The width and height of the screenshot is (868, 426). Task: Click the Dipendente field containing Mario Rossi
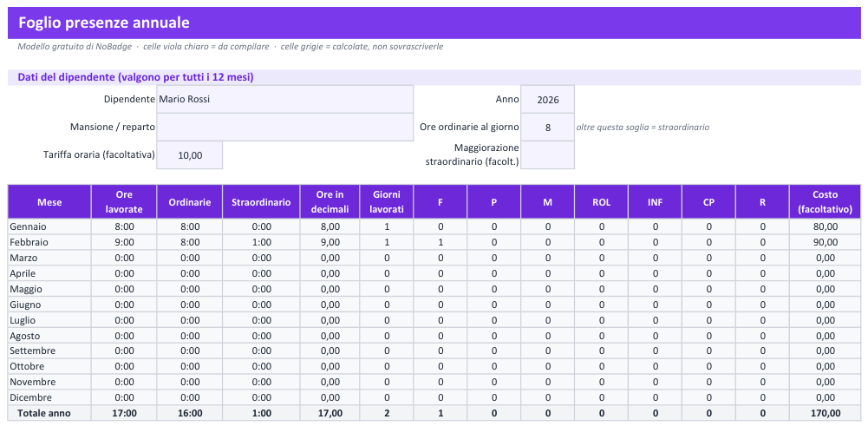[x=285, y=100]
